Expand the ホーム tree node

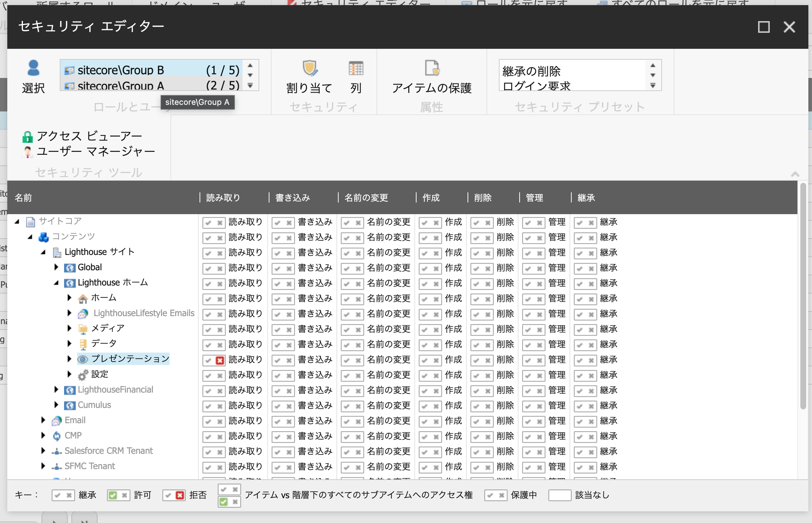(70, 298)
